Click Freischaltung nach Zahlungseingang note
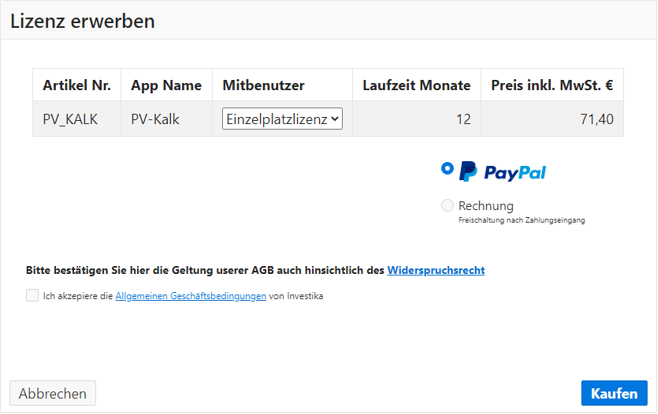This screenshot has width=658, height=414. [522, 220]
